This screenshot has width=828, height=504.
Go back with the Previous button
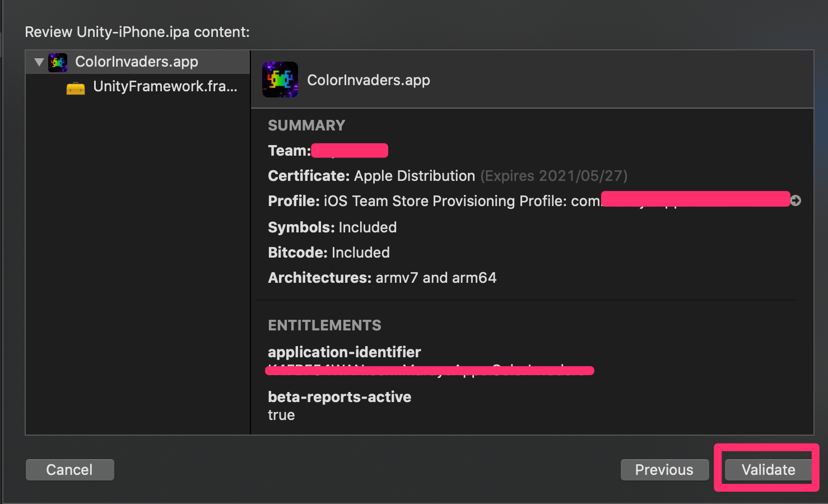pos(664,470)
